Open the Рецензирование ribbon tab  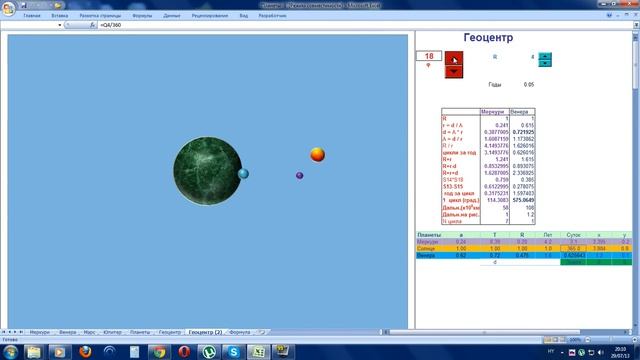pyautogui.click(x=210, y=16)
